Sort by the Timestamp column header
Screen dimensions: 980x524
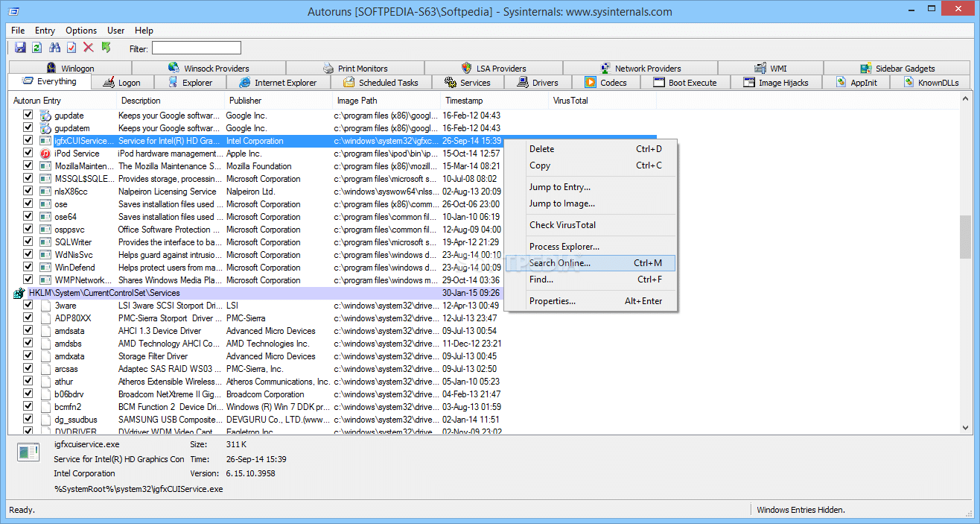(x=494, y=101)
